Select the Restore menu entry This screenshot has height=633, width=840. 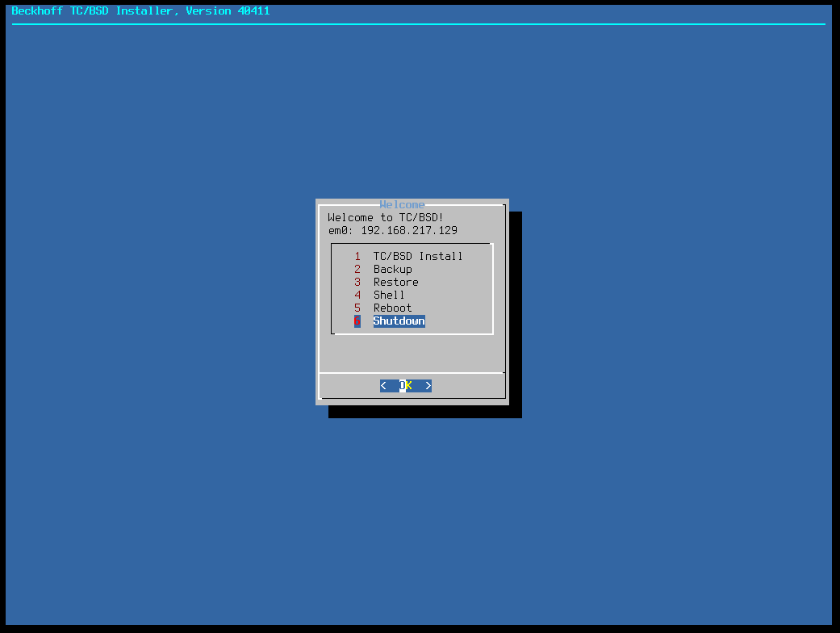[x=386, y=282]
